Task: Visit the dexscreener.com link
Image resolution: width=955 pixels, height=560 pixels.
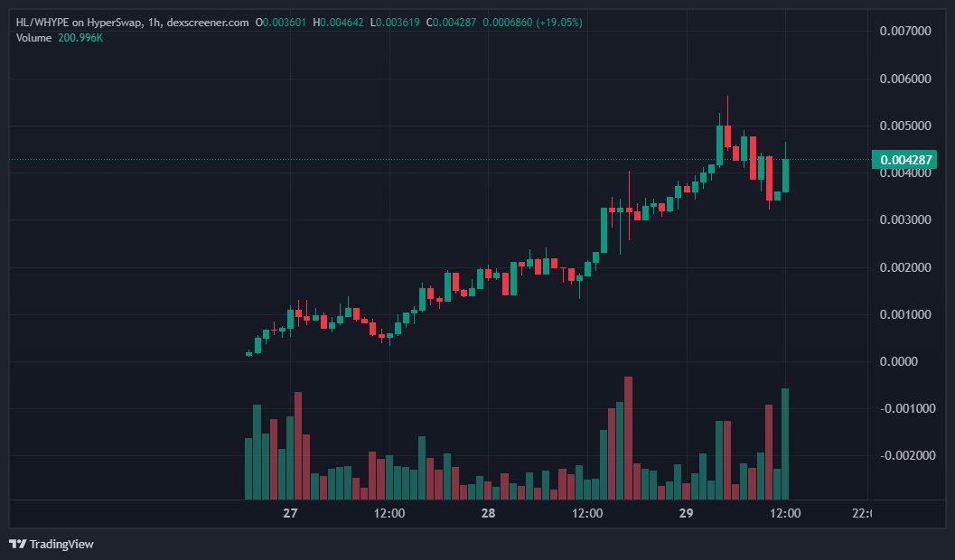Action: tap(206, 23)
